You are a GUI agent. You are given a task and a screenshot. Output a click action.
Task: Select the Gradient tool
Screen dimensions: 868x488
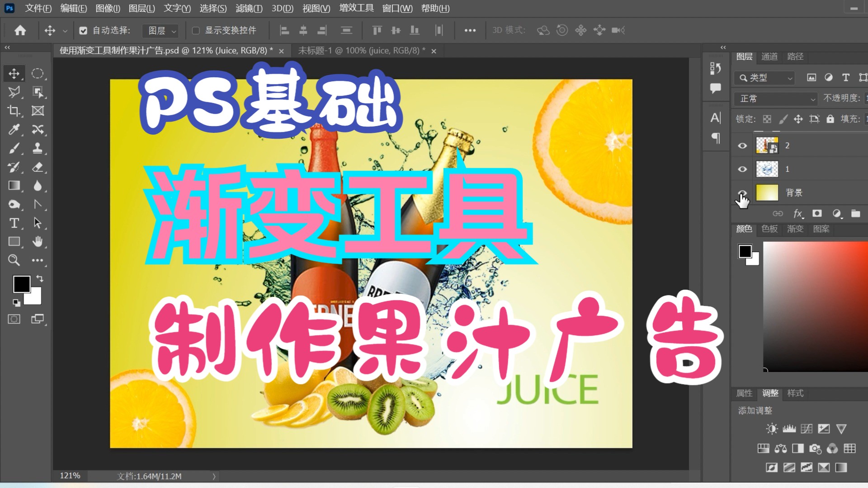click(14, 186)
